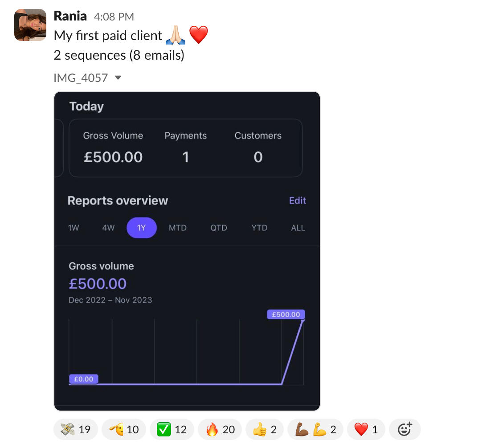490x448 pixels.
Task: Click the £500.00 chart data point
Action: tap(303, 320)
